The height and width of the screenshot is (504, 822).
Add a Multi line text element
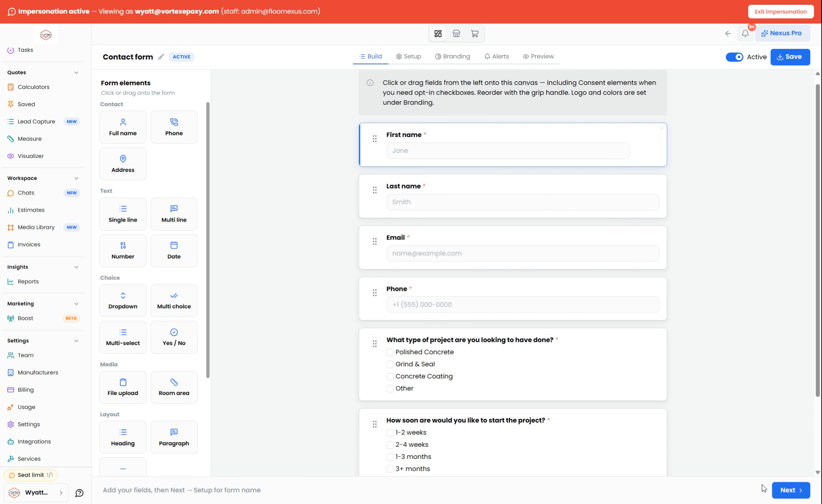[174, 214]
